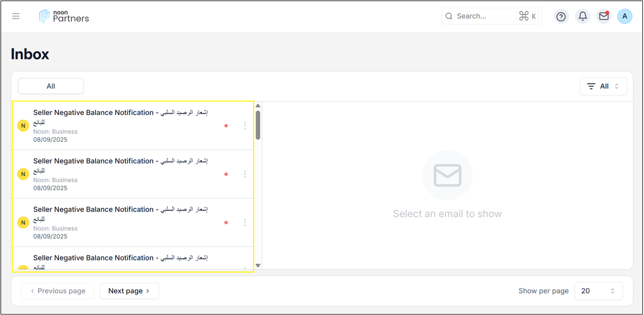
Task: Open the third Seller Negative Balance Notification email
Action: (133, 222)
